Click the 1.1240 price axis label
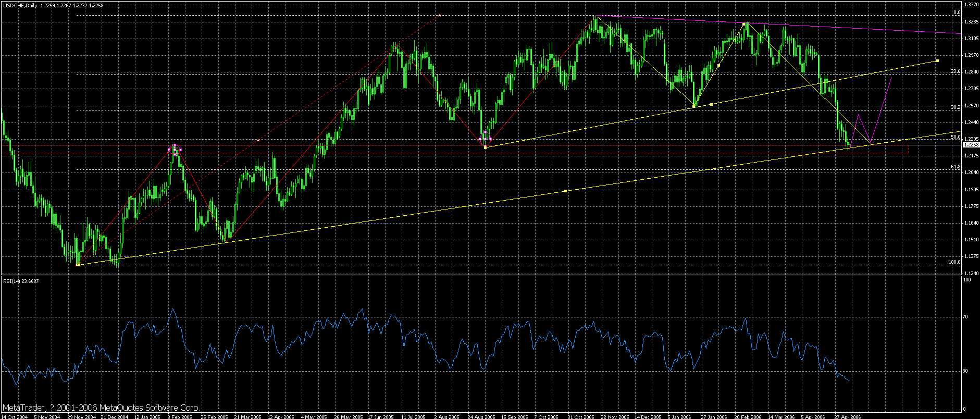Screen dimensions: 980x419 click(971, 273)
